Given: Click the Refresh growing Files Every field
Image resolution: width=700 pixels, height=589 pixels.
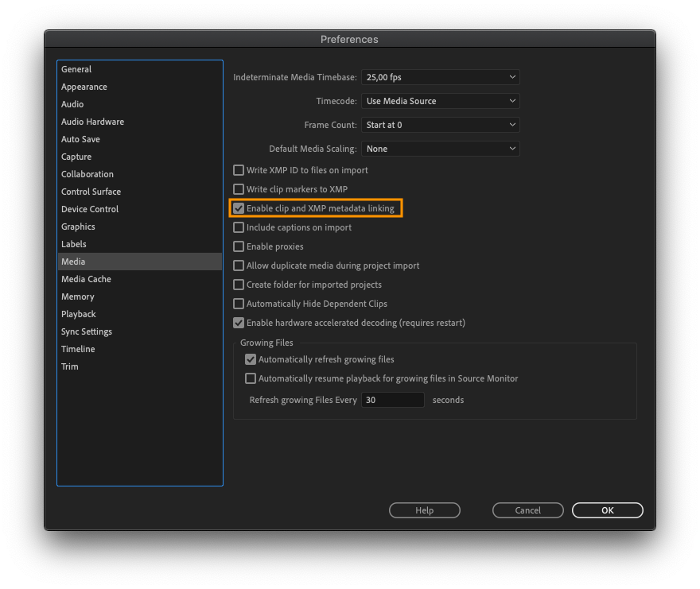Looking at the screenshot, I should click(x=392, y=400).
